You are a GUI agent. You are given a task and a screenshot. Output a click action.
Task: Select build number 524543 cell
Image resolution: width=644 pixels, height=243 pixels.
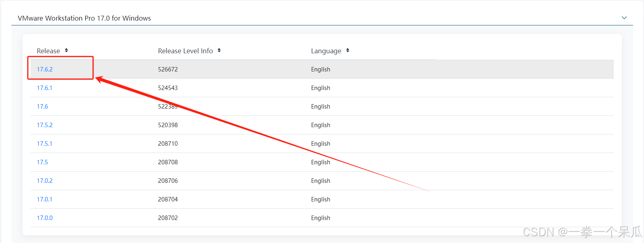[x=168, y=88]
